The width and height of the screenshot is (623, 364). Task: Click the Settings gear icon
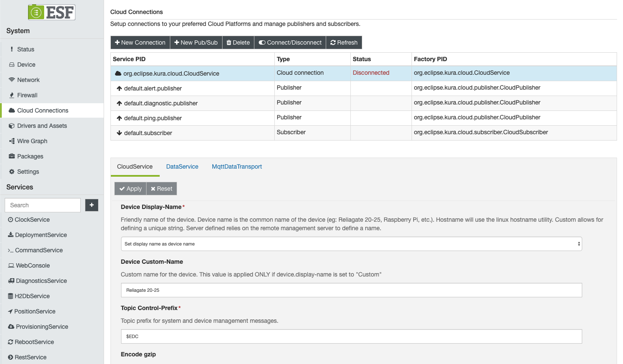[x=12, y=172]
